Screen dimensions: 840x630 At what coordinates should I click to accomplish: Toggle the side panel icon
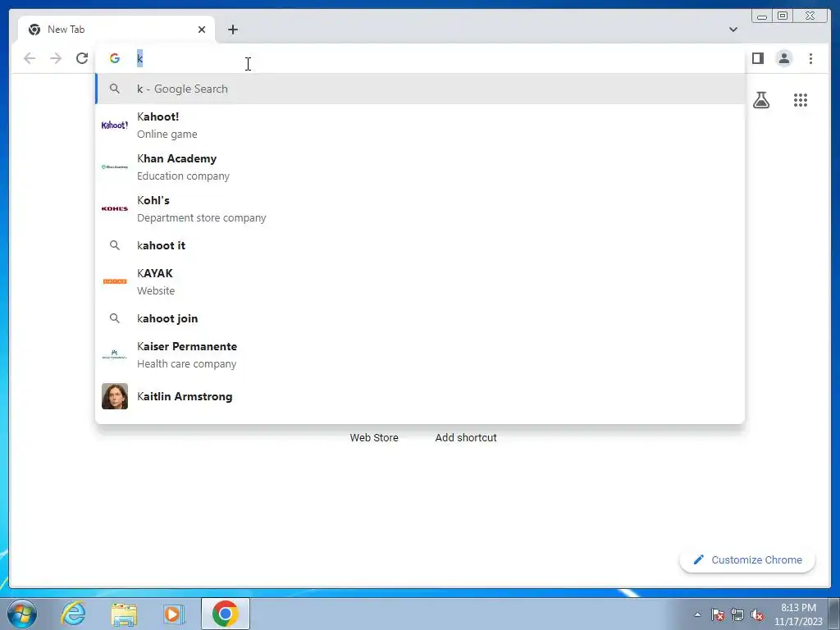[757, 58]
